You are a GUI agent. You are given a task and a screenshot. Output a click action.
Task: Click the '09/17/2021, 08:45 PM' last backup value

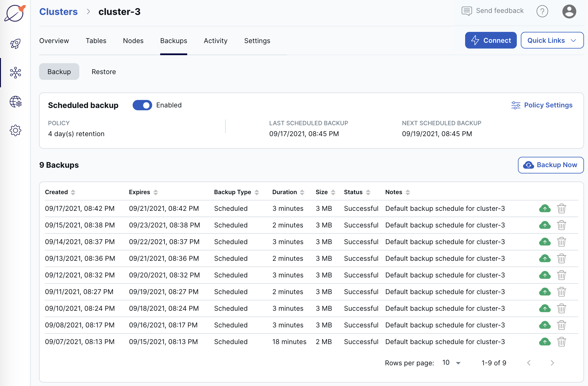304,134
